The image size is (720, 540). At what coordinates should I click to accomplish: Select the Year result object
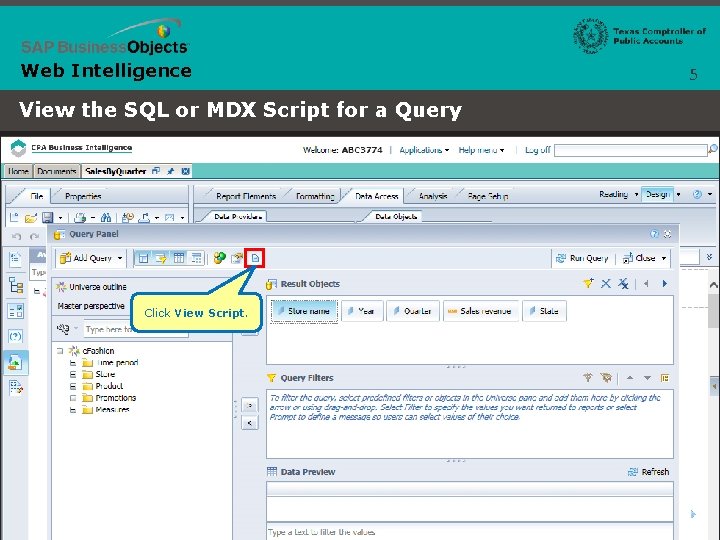362,311
